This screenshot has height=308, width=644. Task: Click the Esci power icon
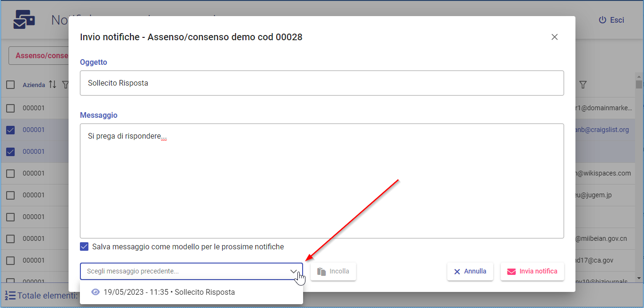[x=602, y=20]
